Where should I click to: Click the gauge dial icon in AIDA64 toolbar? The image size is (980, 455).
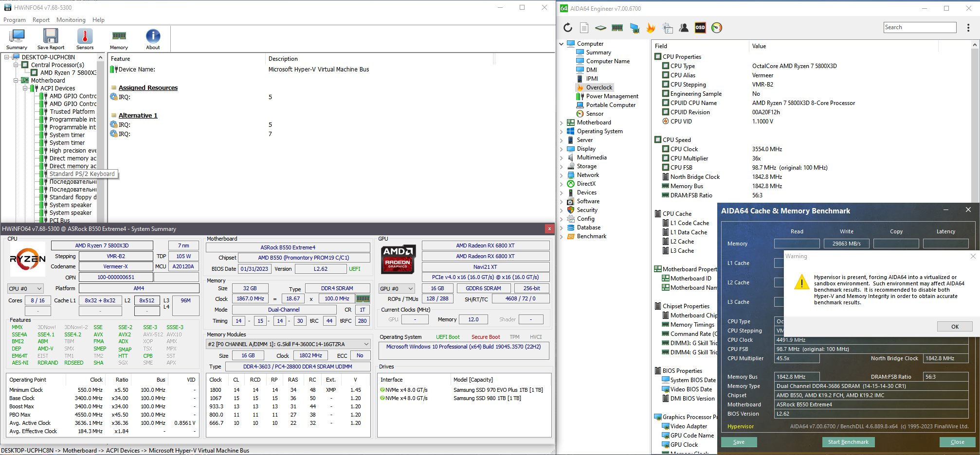click(717, 28)
